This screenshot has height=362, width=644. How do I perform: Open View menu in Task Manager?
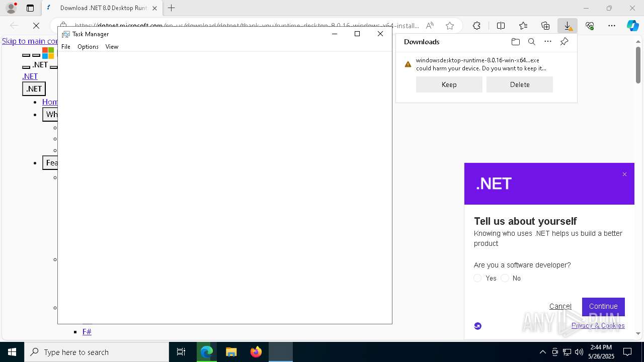pyautogui.click(x=112, y=47)
